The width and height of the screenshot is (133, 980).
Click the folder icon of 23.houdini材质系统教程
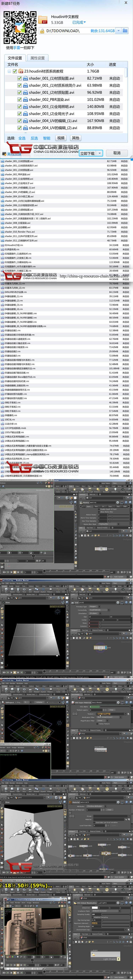(21, 71)
